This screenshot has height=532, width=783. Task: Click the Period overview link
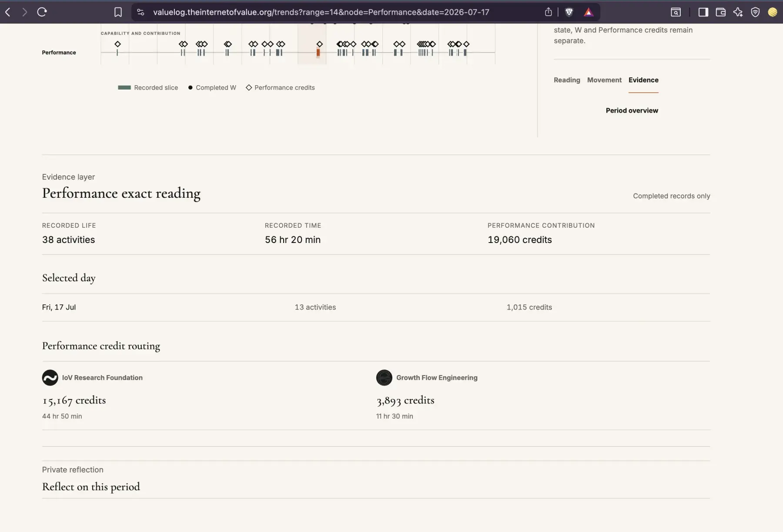[632, 110]
